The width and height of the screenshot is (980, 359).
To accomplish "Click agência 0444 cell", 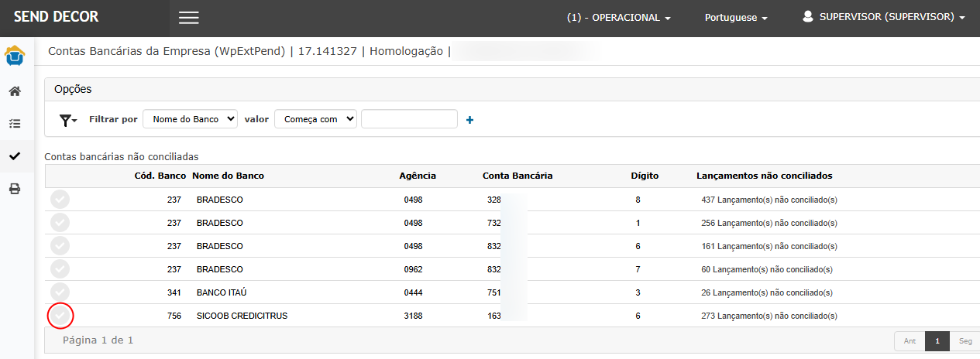I will tap(413, 292).
